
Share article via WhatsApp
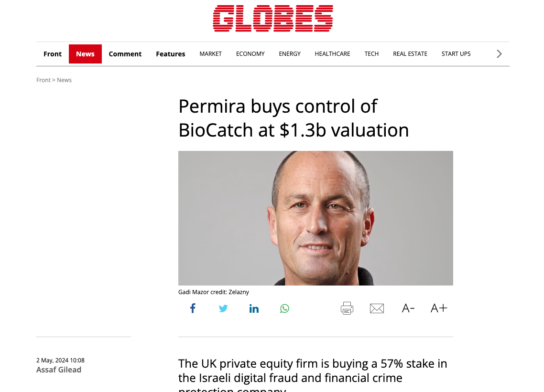[284, 308]
